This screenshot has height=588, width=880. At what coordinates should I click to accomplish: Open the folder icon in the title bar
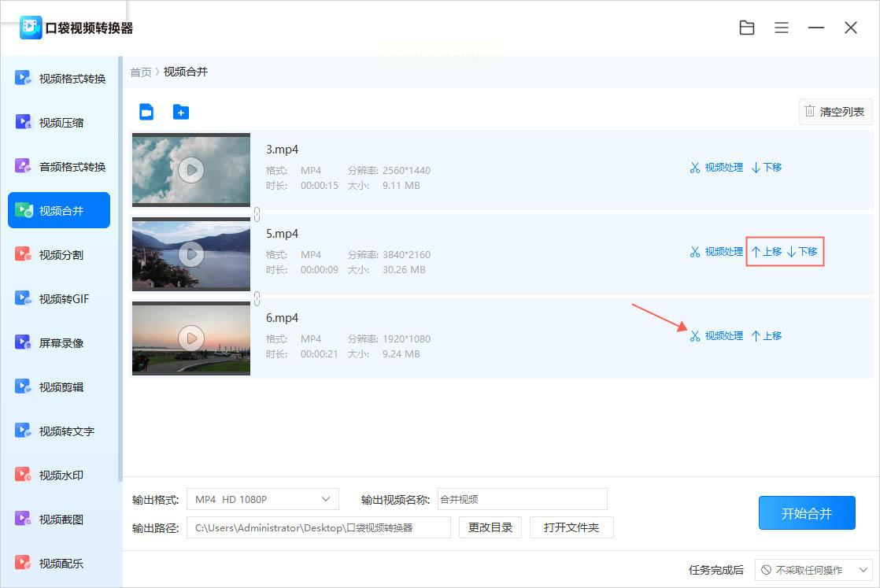click(x=747, y=28)
